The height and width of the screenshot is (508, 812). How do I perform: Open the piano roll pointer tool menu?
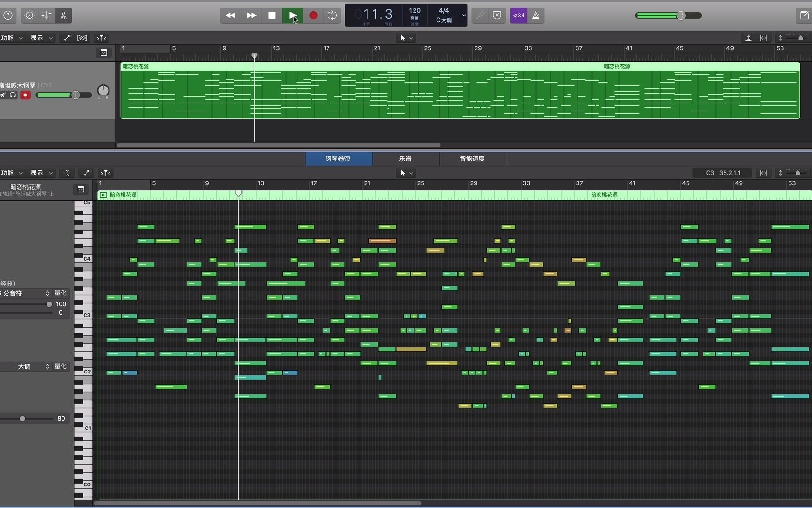click(x=406, y=173)
